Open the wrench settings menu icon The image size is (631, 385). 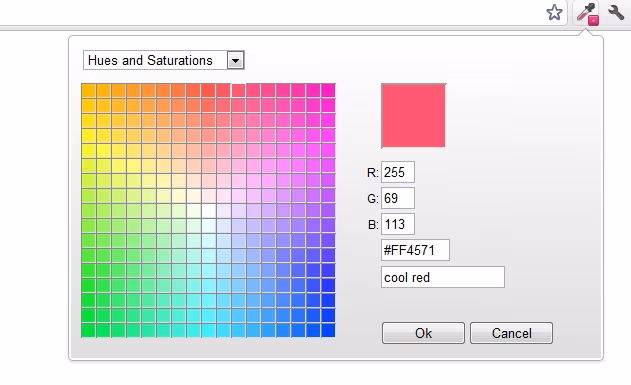(616, 13)
